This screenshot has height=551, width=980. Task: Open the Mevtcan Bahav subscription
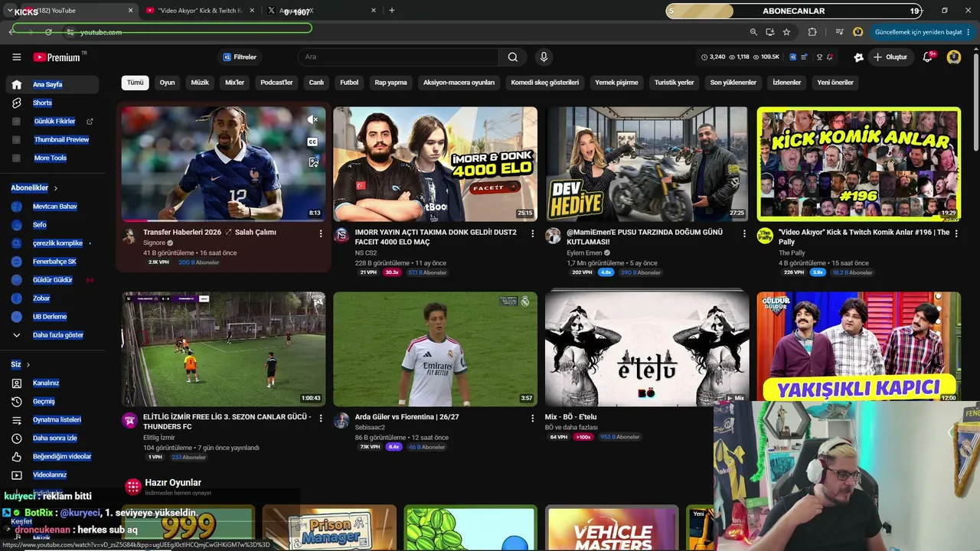[x=53, y=207]
